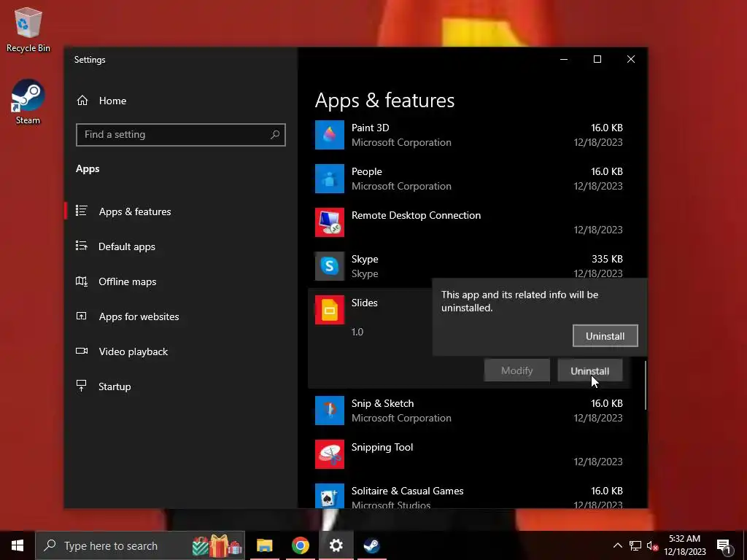Viewport: 747px width, 560px height.
Task: Select the Skype app icon
Action: pos(330,266)
